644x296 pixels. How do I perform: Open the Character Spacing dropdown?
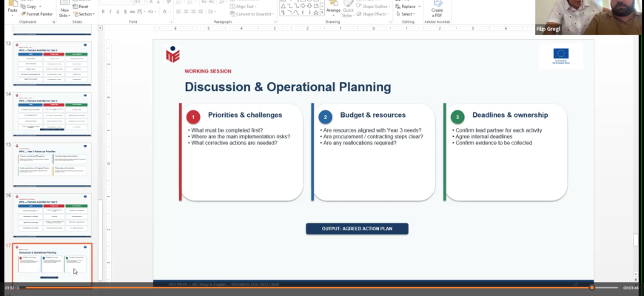(141, 12)
